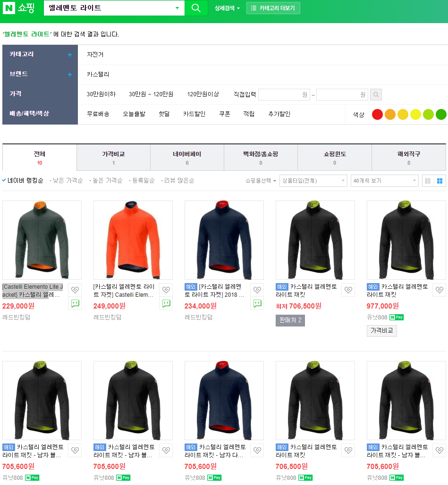
Task: Select the orange color swatch
Action: tap(390, 115)
